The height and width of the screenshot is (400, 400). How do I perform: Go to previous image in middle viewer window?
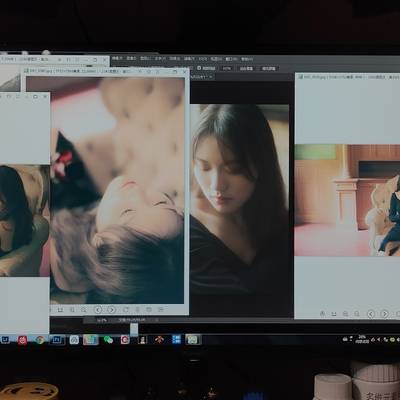98,310
